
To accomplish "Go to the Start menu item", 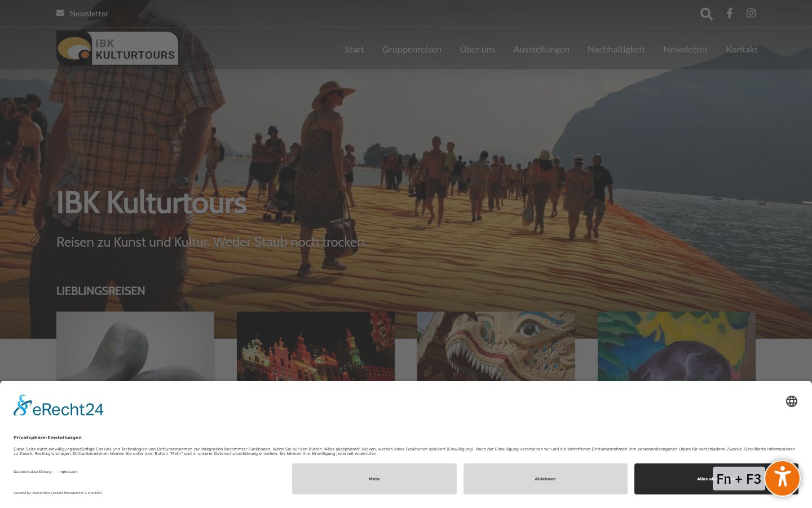I will click(x=354, y=49).
